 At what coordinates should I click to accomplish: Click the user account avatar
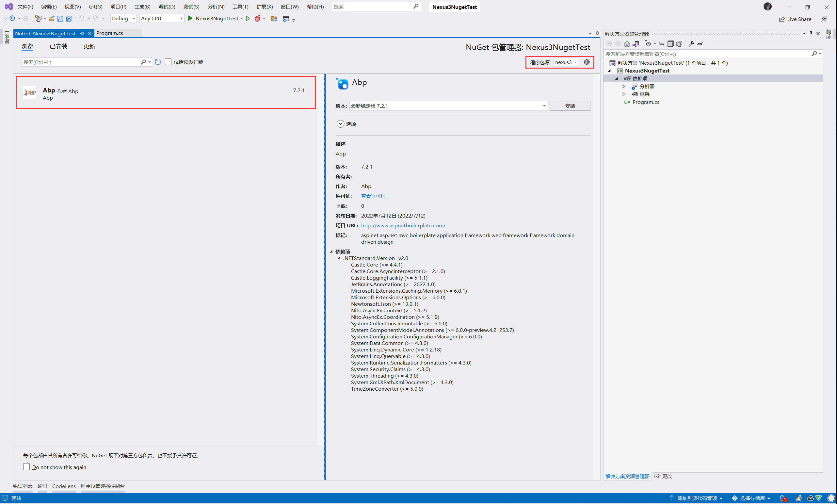click(767, 7)
